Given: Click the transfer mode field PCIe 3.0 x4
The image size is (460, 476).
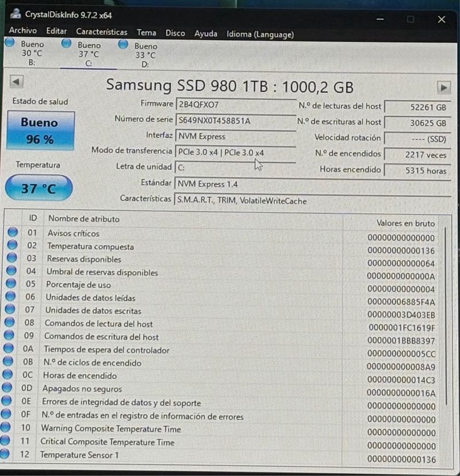Looking at the screenshot, I should coord(235,152).
